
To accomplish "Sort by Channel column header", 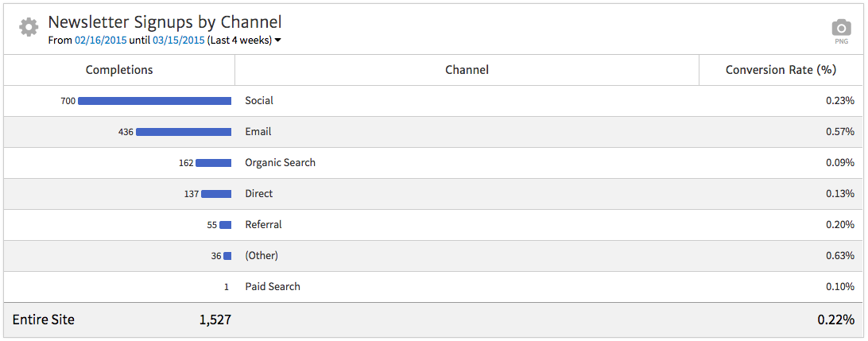I will click(x=467, y=70).
